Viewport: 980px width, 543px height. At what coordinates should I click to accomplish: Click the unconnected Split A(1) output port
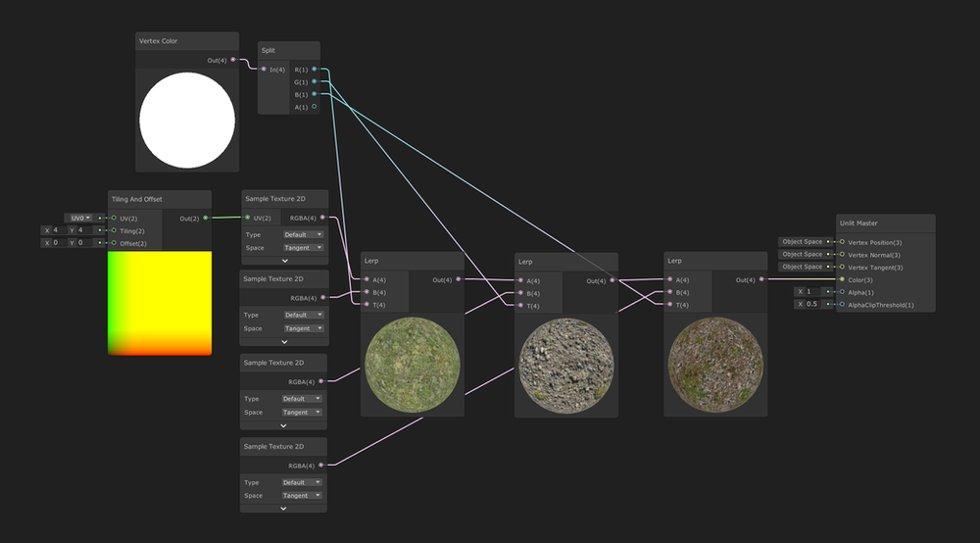(x=315, y=106)
